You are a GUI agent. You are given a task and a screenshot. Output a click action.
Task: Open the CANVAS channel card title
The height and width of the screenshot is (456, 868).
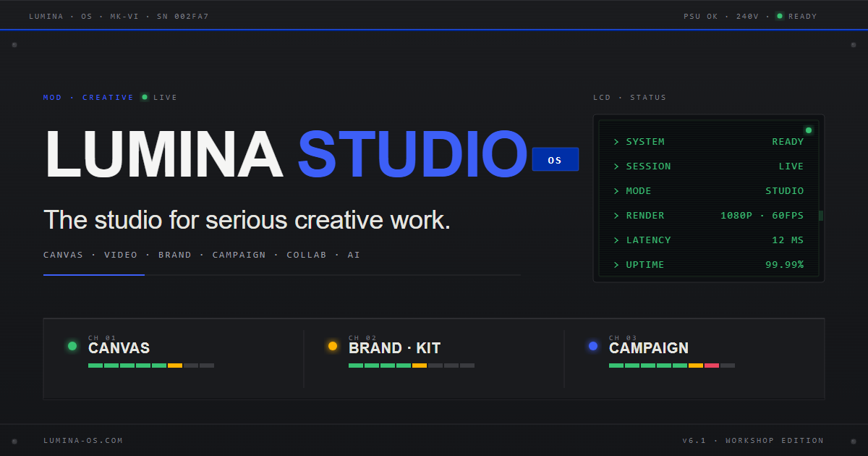coord(119,348)
